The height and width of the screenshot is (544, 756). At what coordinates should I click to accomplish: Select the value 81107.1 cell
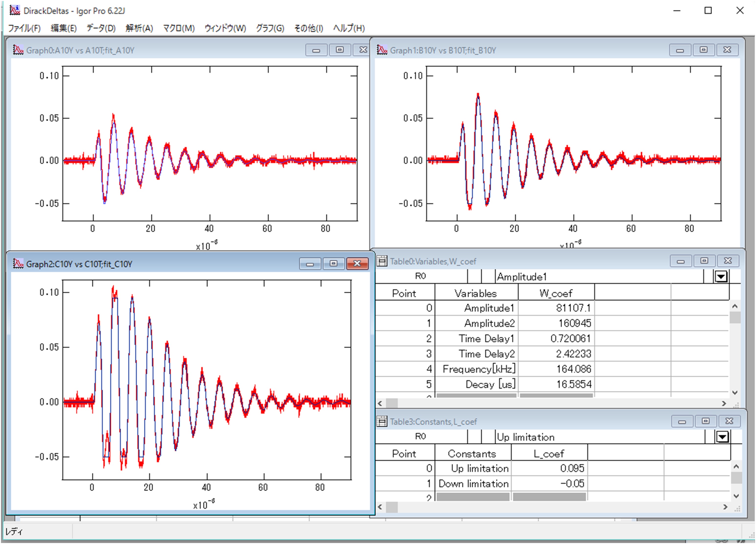556,308
